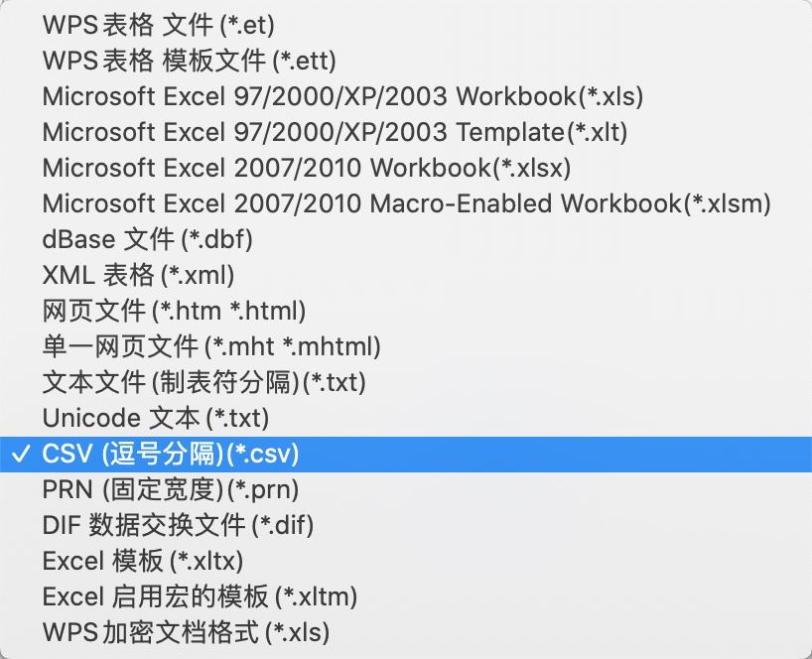The width and height of the screenshot is (812, 659).
Task: Select Excel 模板 (*.xltx) option
Action: coord(143,561)
